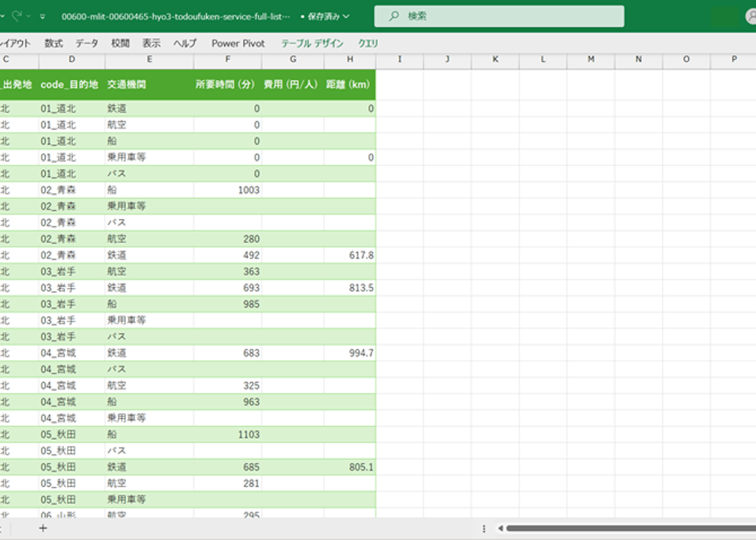756x540 pixels.
Task: Add a new sheet with plus button
Action: [x=43, y=529]
